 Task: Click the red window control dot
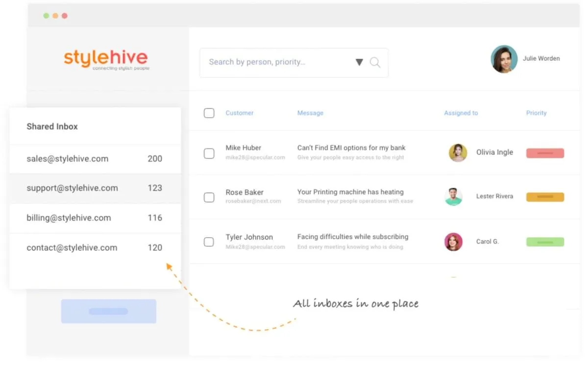[x=65, y=16]
